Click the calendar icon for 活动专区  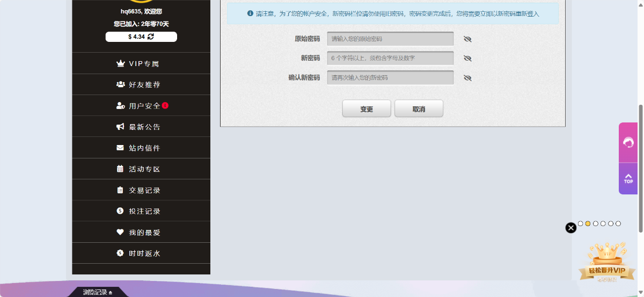(x=120, y=169)
